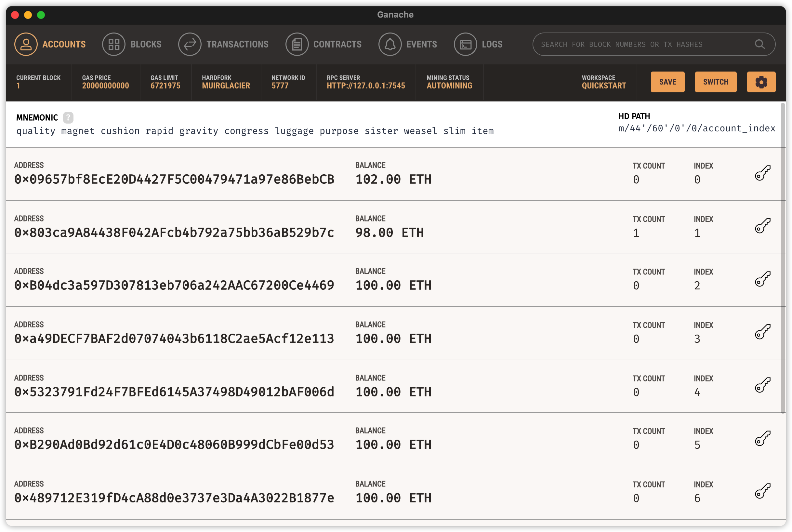The width and height of the screenshot is (792, 532).
Task: Go to the Contracts tab
Action: pos(323,44)
